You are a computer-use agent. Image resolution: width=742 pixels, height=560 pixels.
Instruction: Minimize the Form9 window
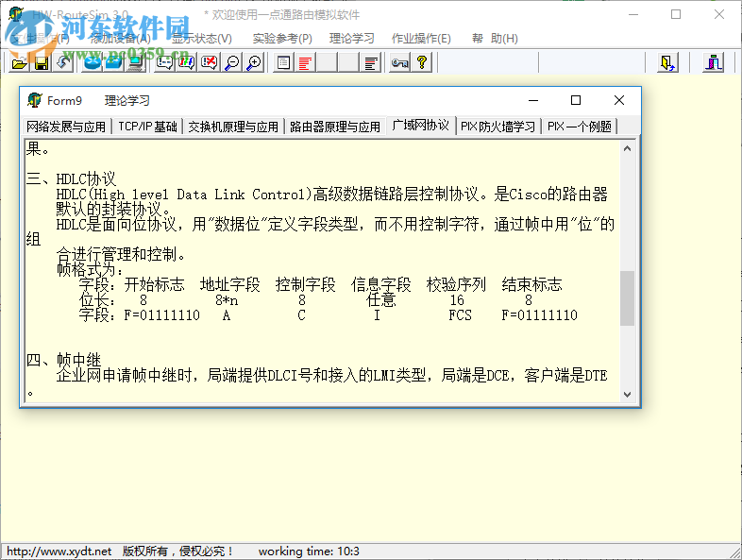(533, 100)
